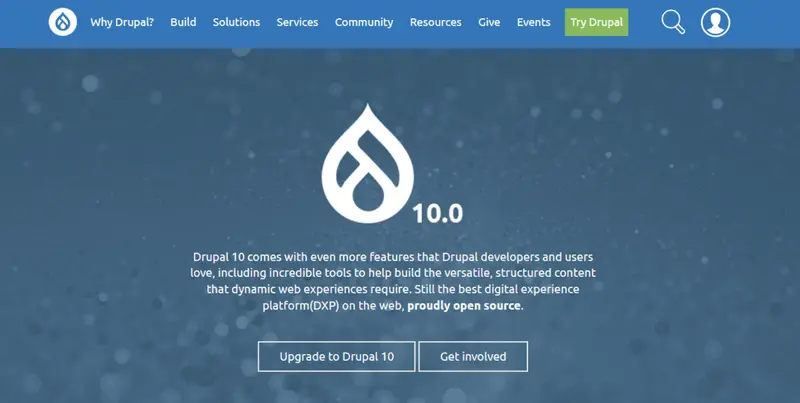
Task: Open the Resources menu item
Action: [x=436, y=22]
